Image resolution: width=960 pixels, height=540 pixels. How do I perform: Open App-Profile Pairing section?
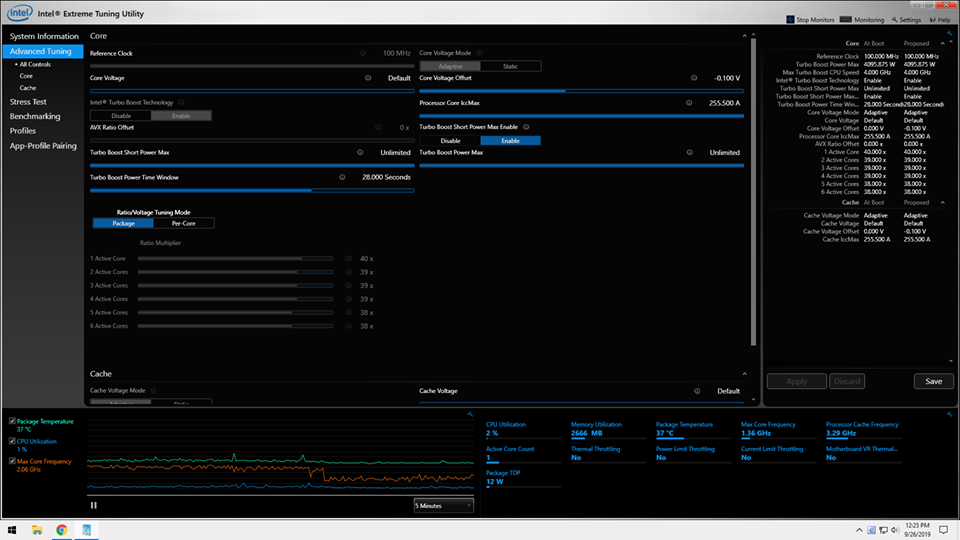(43, 146)
